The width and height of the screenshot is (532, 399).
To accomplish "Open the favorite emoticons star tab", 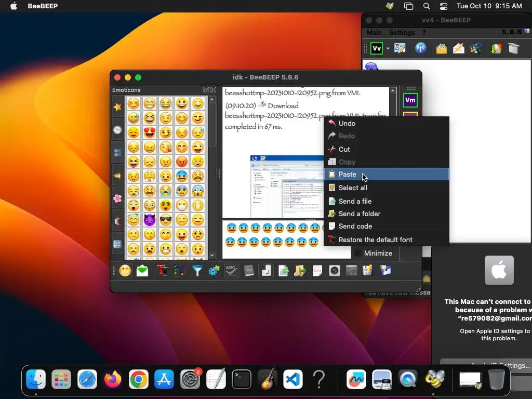I will (x=117, y=107).
